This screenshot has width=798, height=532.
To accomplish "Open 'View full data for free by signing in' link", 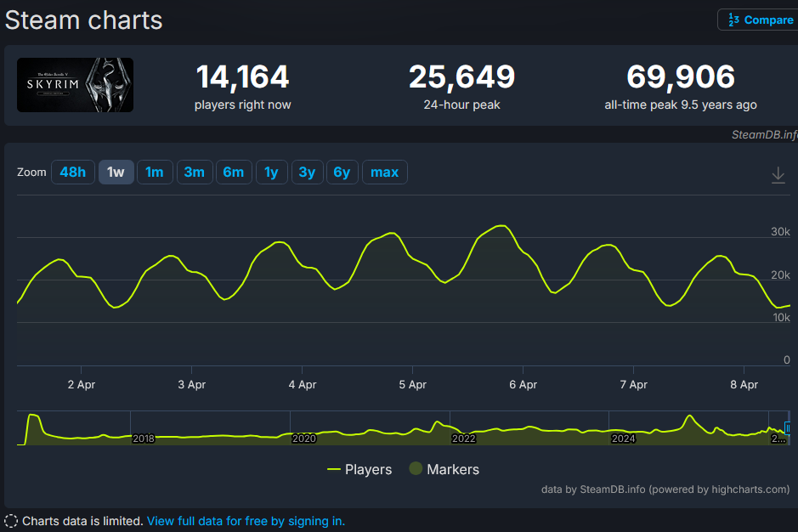I will pyautogui.click(x=246, y=521).
